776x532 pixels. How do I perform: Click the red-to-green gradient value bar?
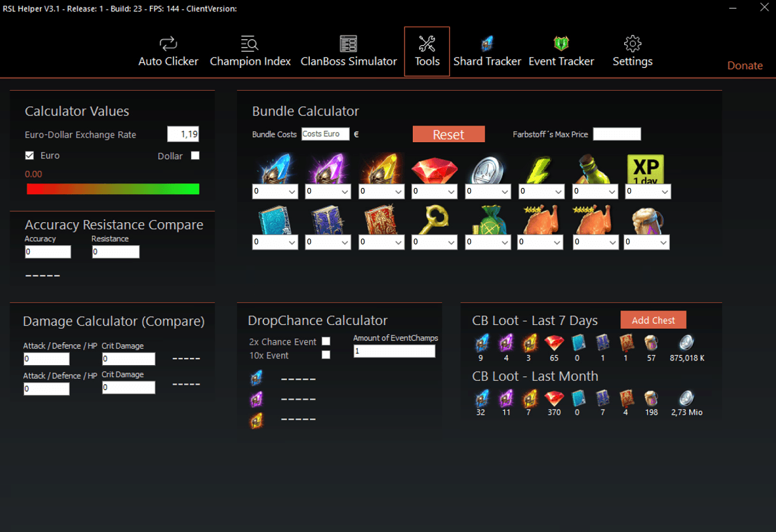[113, 189]
